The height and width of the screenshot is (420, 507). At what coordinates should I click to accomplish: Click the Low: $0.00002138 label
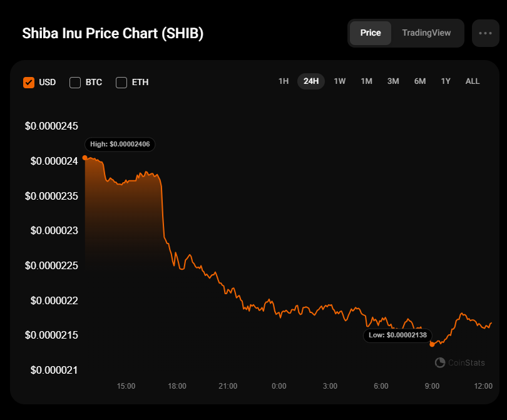pyautogui.click(x=397, y=335)
